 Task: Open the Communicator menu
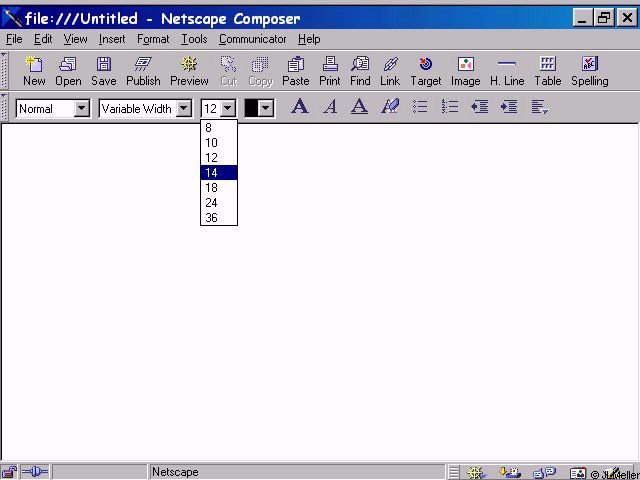252,39
